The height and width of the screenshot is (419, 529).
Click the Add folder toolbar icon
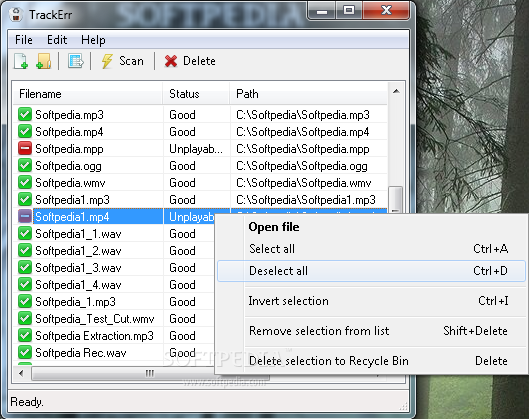(44, 61)
